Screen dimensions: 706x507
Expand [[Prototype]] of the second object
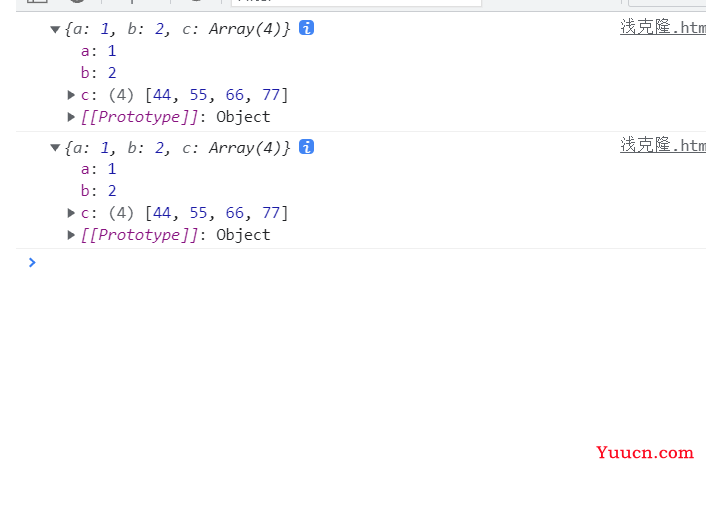[x=71, y=235]
